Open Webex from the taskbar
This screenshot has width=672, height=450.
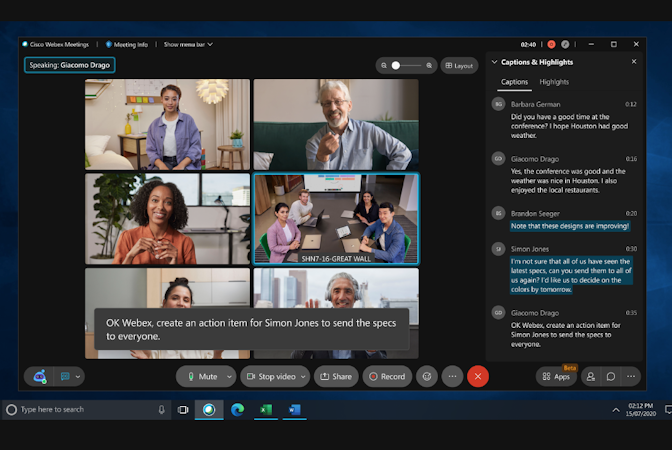209,410
